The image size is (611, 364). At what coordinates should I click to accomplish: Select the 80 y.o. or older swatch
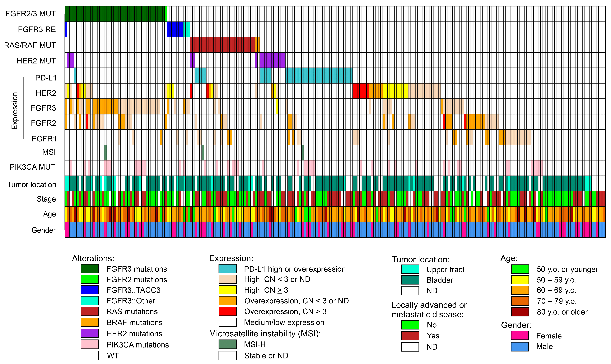[520, 312]
